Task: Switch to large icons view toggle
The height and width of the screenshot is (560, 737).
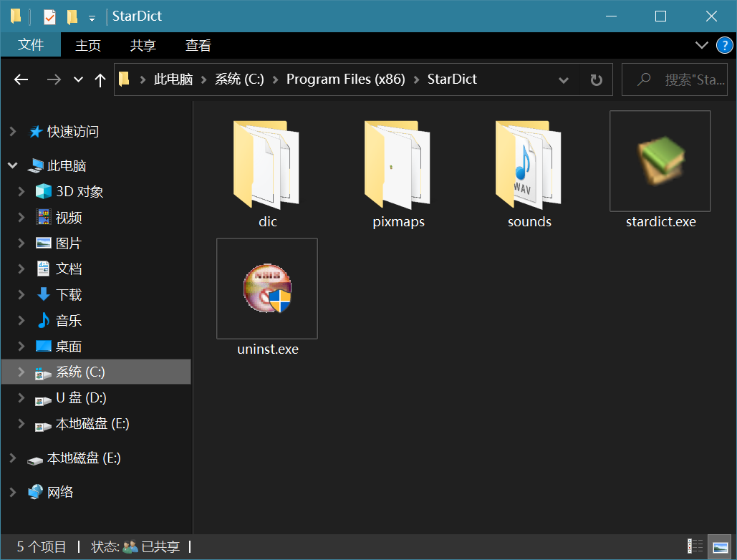Action: (x=720, y=546)
